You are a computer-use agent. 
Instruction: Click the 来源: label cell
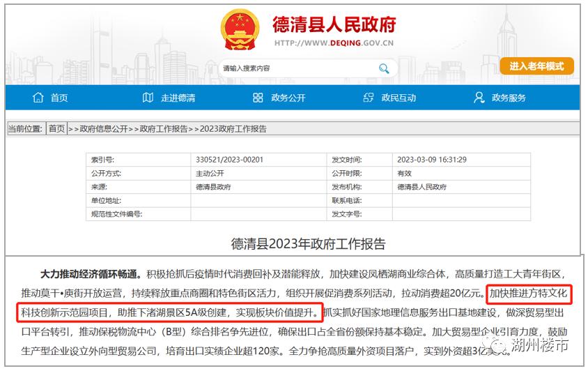(139, 187)
